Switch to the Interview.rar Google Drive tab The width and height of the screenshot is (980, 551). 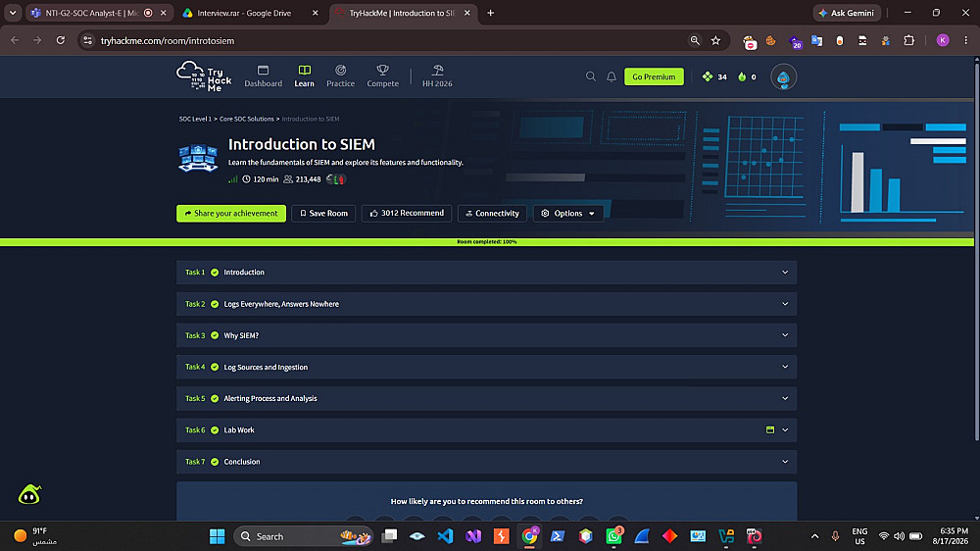pyautogui.click(x=251, y=13)
